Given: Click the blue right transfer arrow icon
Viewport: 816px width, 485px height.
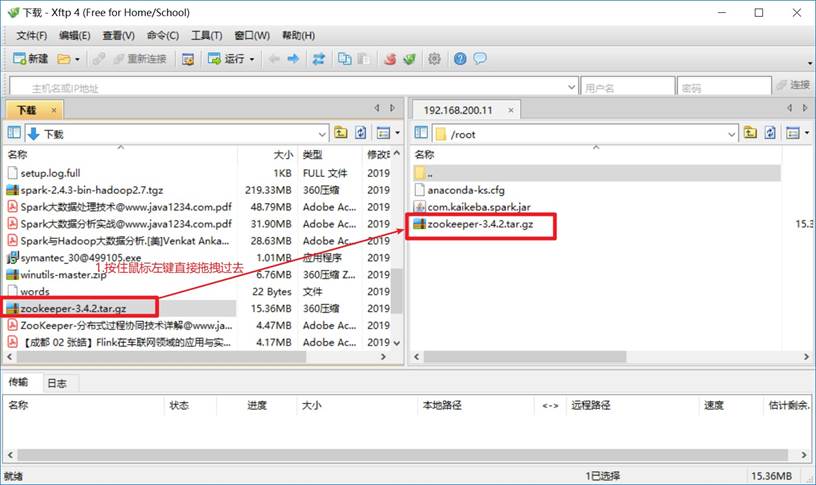Looking at the screenshot, I should [x=294, y=59].
